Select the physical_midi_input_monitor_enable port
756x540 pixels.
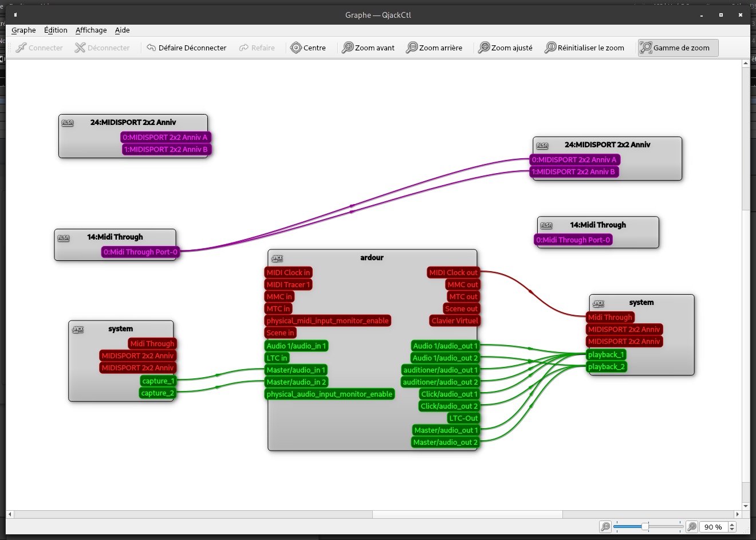click(x=328, y=321)
